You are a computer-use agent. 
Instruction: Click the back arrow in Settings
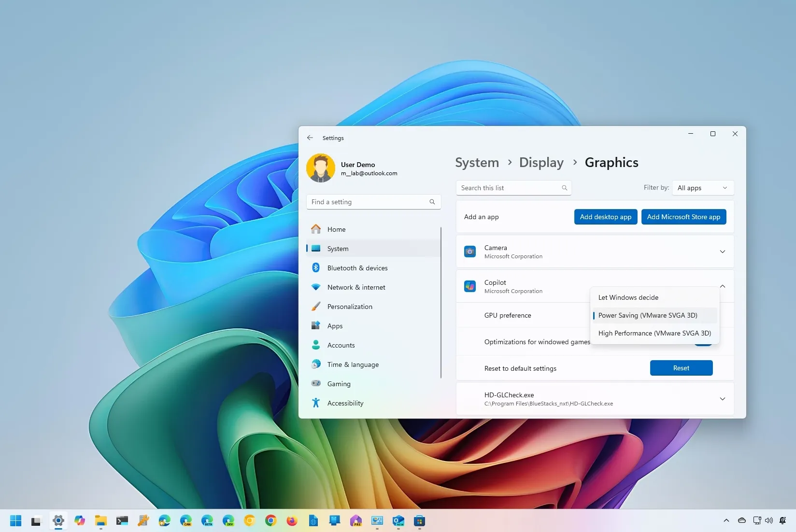pos(310,138)
